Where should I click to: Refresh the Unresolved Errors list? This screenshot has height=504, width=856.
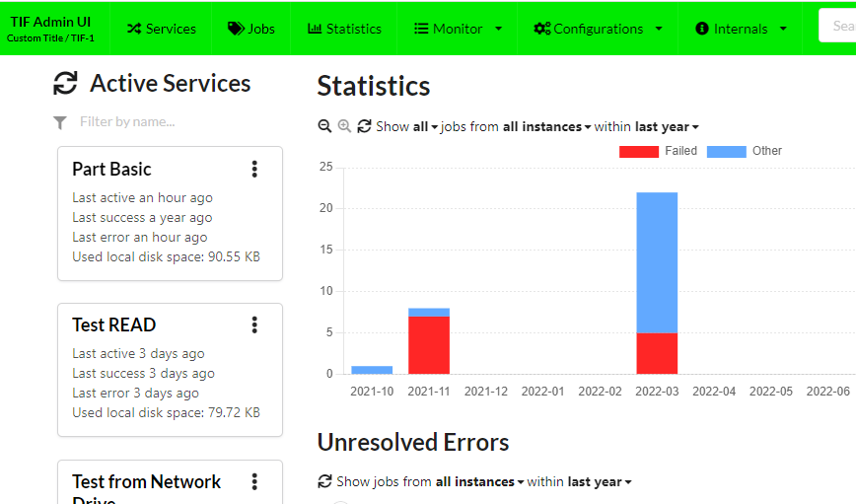click(x=324, y=481)
